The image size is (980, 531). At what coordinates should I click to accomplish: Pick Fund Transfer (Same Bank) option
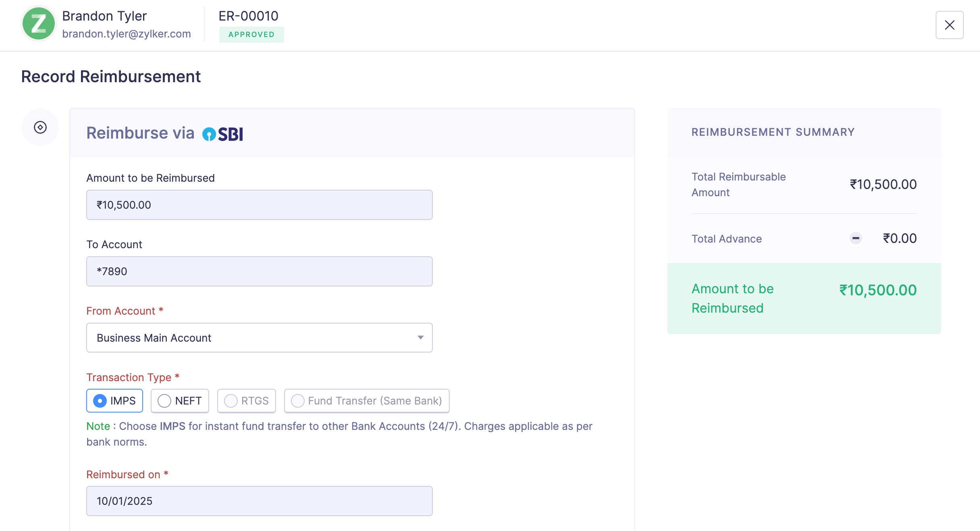click(366, 400)
